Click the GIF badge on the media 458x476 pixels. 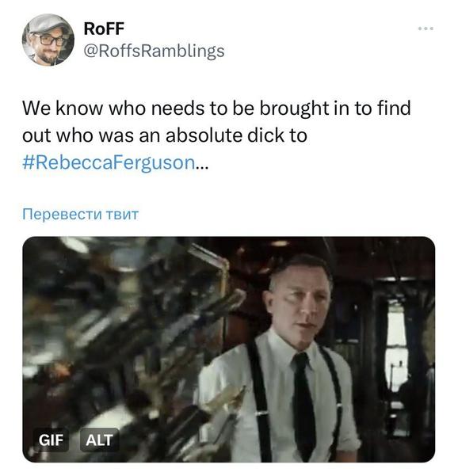click(x=51, y=440)
